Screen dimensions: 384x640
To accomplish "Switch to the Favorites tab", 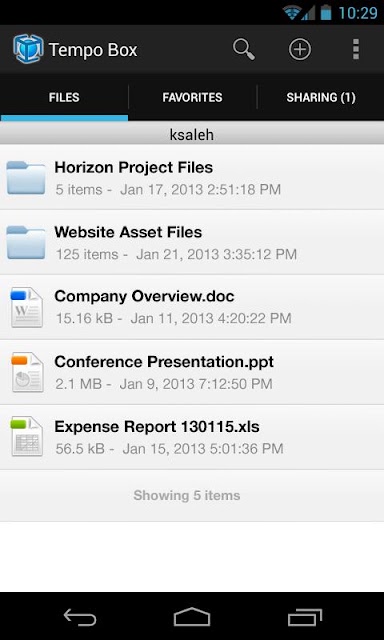I will (192, 98).
